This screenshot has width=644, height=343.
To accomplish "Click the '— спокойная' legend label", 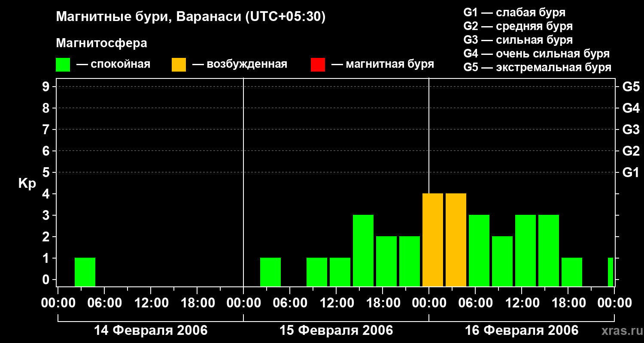I will pyautogui.click(x=113, y=64).
